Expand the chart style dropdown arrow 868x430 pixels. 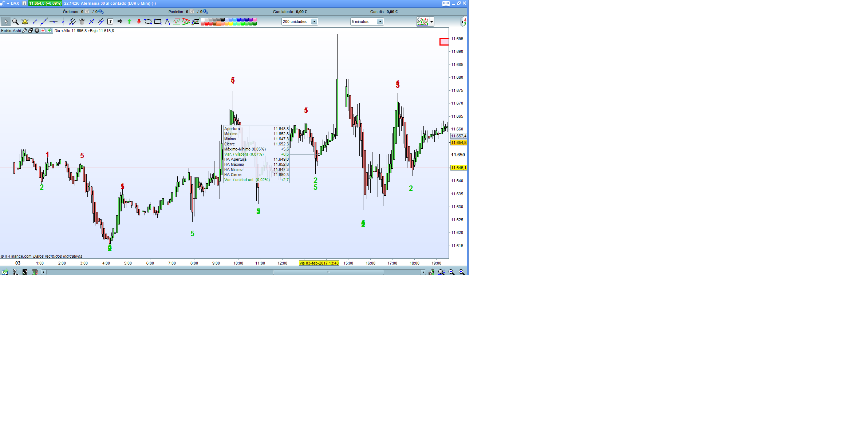[x=432, y=22]
